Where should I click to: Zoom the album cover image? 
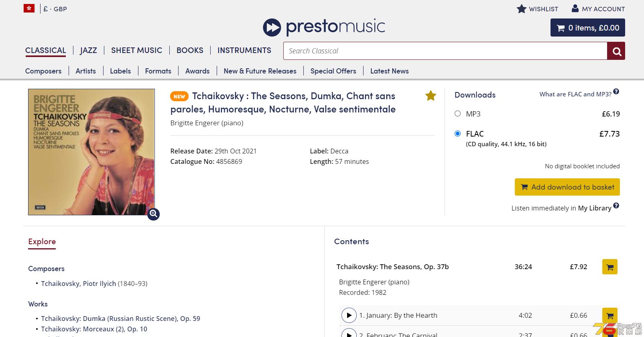pyautogui.click(x=153, y=214)
